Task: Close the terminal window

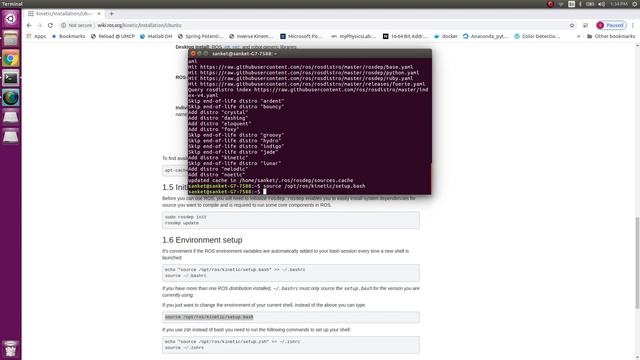Action: 193,53
